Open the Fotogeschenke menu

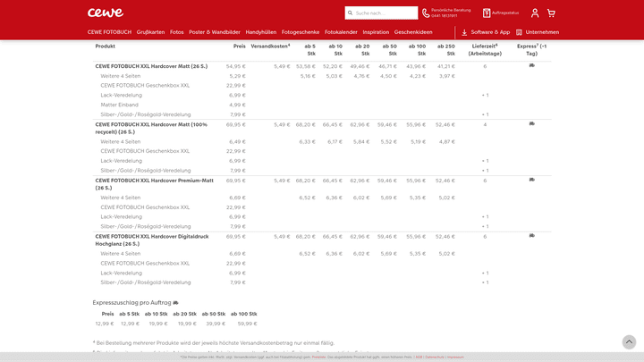[x=301, y=32]
